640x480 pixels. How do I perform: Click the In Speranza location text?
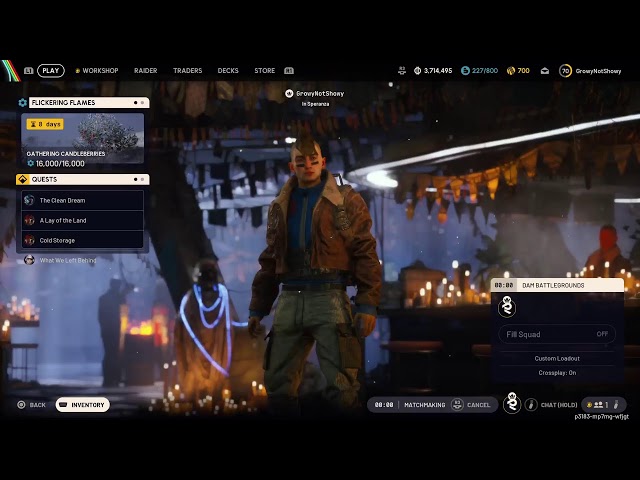(x=316, y=104)
